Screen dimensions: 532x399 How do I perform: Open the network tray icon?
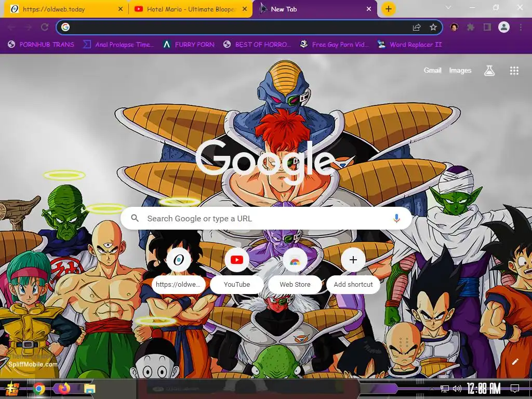click(x=445, y=389)
